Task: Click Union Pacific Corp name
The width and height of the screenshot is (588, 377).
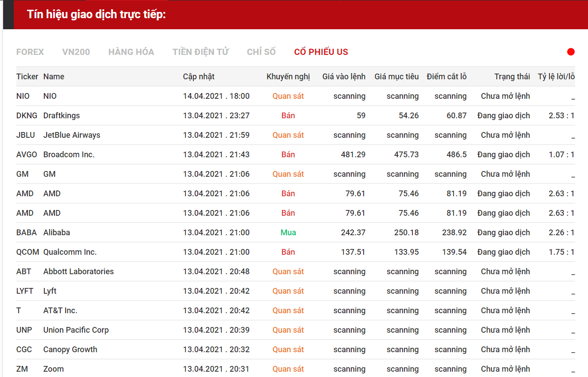Action: pyautogui.click(x=76, y=330)
